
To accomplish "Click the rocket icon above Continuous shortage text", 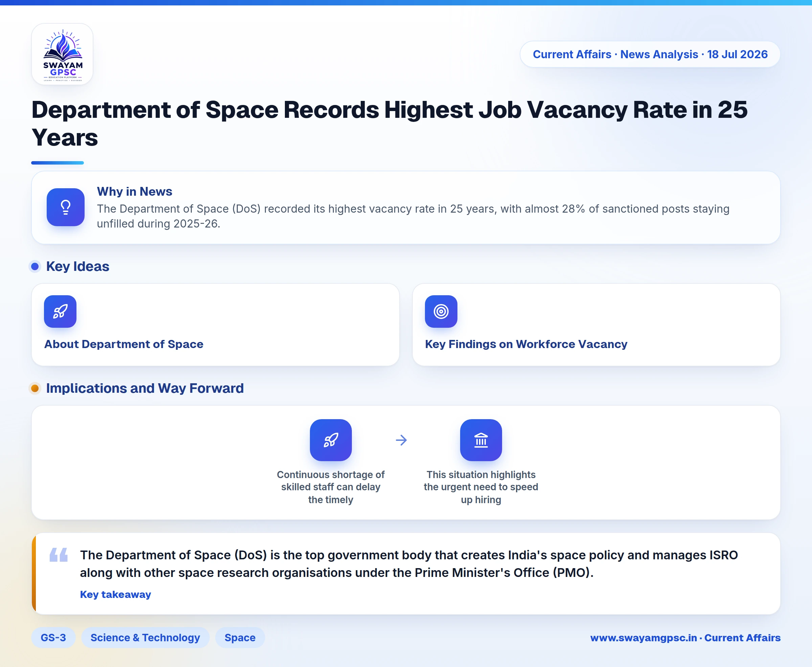I will point(331,440).
